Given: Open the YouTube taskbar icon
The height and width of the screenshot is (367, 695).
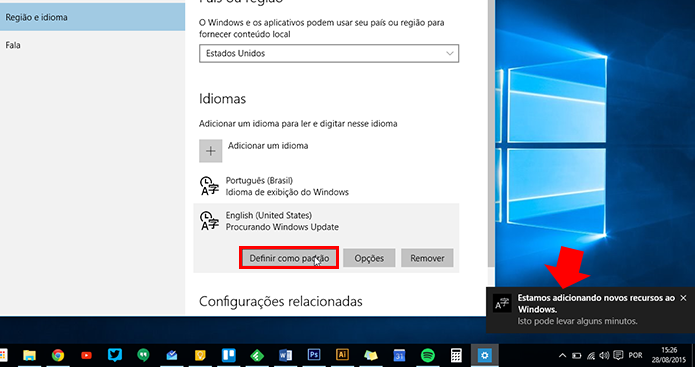Looking at the screenshot, I should coord(86,355).
